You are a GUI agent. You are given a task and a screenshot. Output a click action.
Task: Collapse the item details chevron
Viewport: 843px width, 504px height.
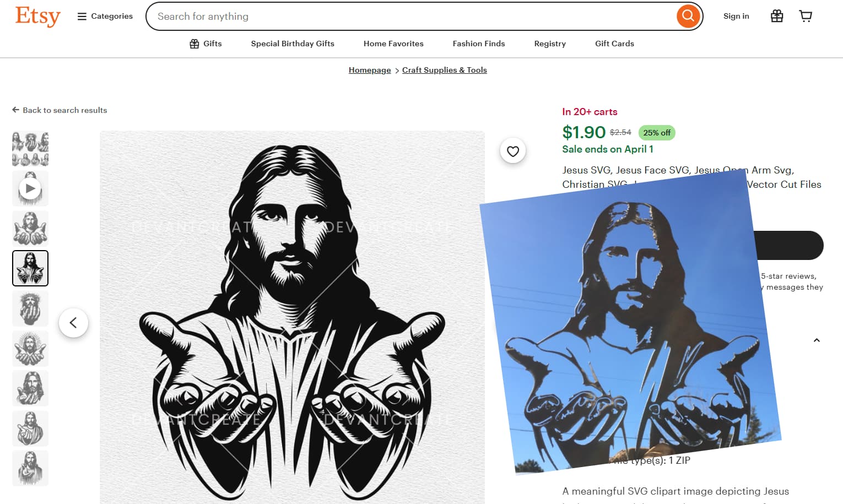coord(817,340)
